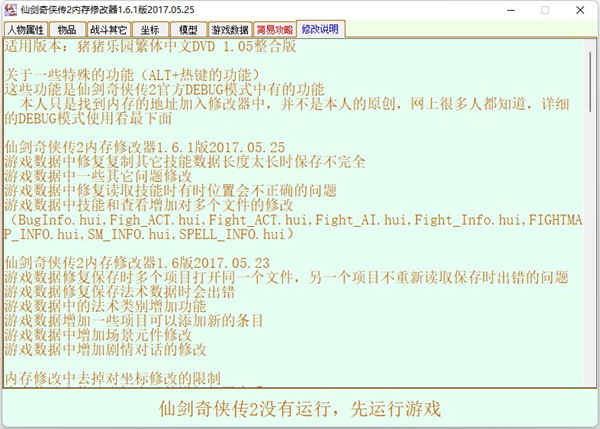Click the line 游戏数据修复保存法术数据时会出错
600x429 pixels.
(x=119, y=292)
